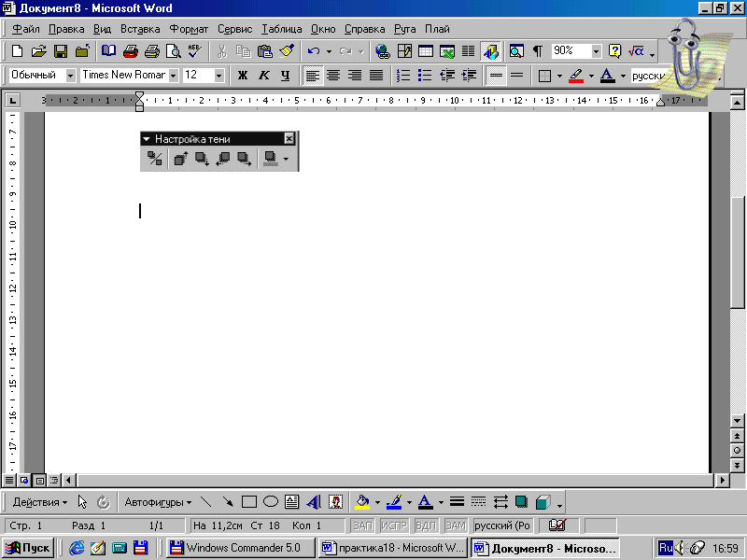
Task: Toggle shadow on/off in Настройка тени
Action: point(154,159)
